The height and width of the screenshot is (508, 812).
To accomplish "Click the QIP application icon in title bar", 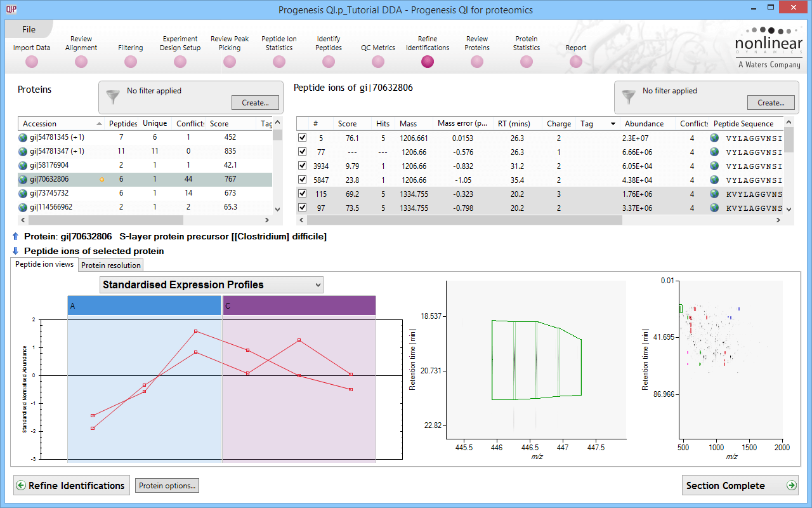I will [11, 10].
